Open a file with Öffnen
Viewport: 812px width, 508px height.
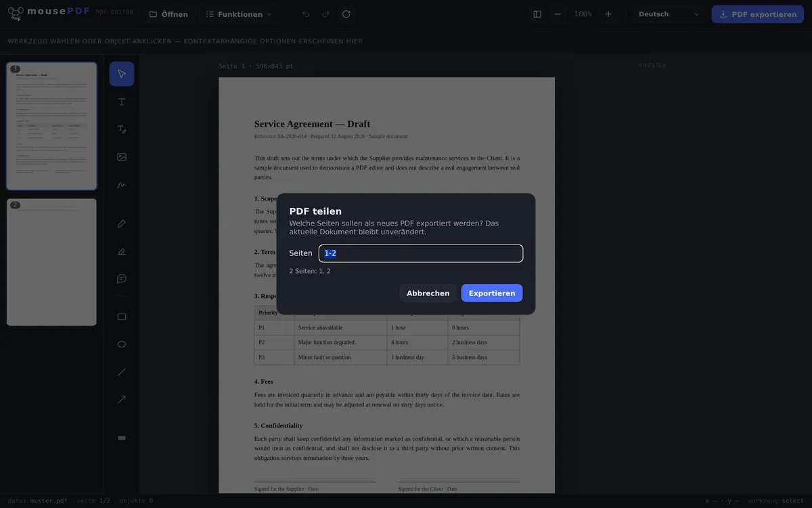point(168,14)
